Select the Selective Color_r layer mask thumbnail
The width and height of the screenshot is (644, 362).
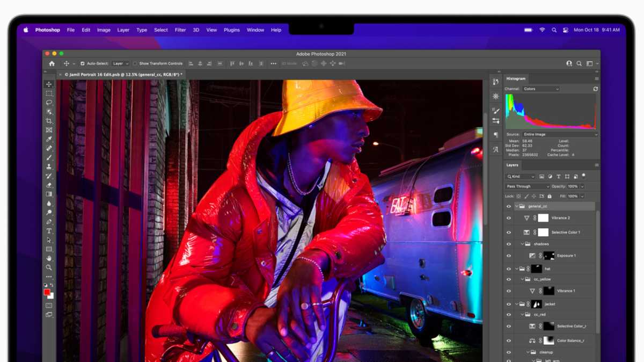pyautogui.click(x=548, y=326)
